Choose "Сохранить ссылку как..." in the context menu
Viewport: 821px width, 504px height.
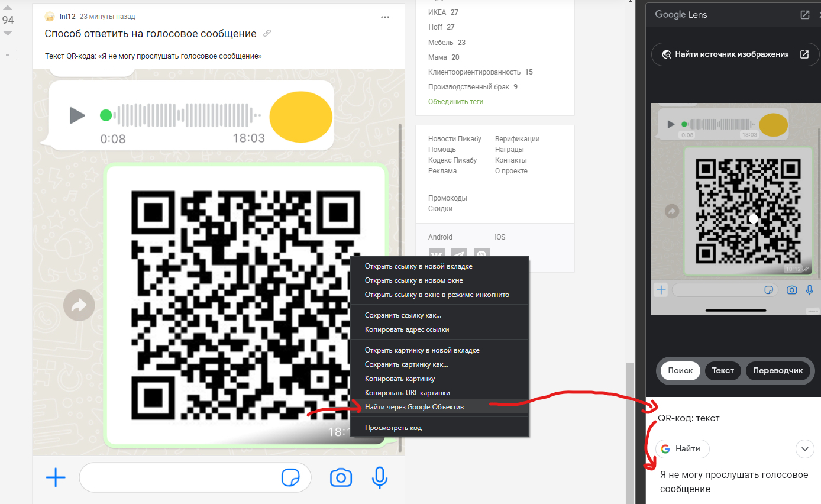pos(439,315)
